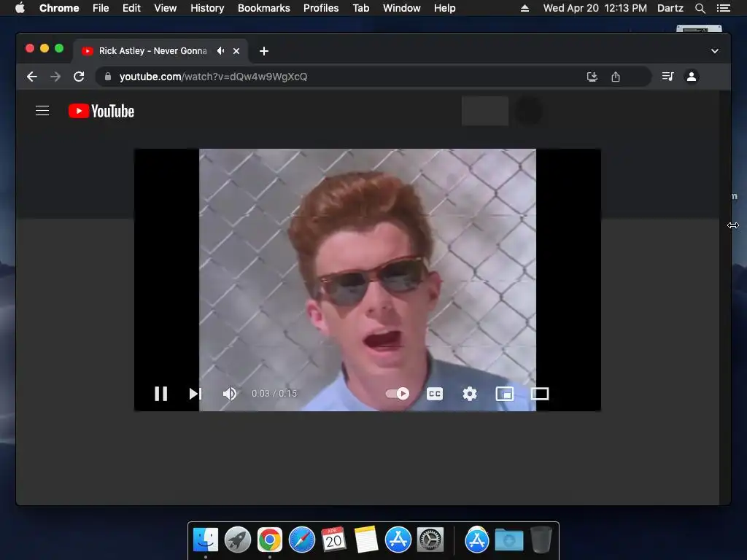Toggle the autoplay switch
The height and width of the screenshot is (560, 747).
point(398,394)
